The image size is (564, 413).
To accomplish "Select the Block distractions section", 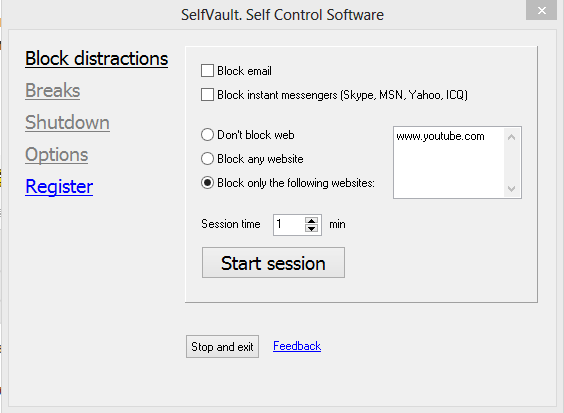I will tap(96, 58).
